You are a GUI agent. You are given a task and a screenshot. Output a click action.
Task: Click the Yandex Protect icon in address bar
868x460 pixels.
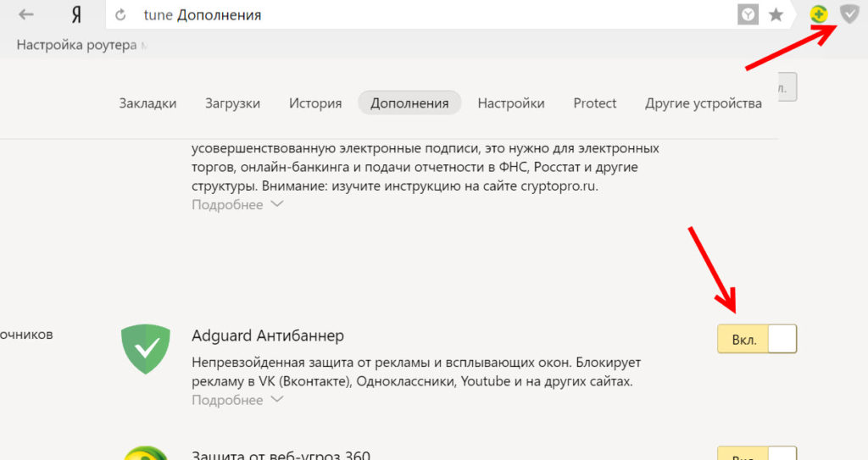click(748, 15)
